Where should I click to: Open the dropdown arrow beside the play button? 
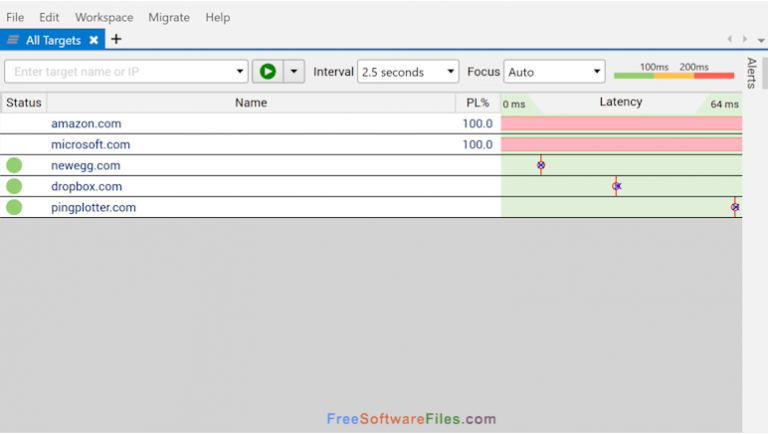(x=294, y=72)
